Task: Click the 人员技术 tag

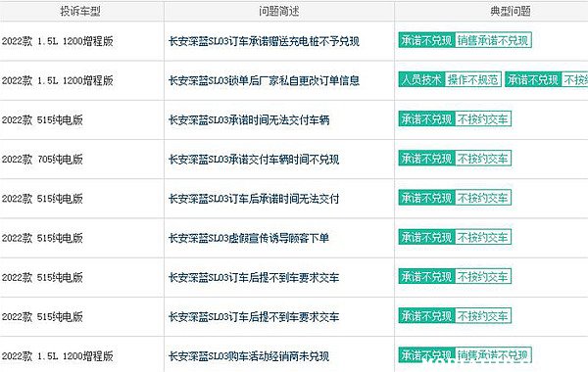Action: click(421, 79)
